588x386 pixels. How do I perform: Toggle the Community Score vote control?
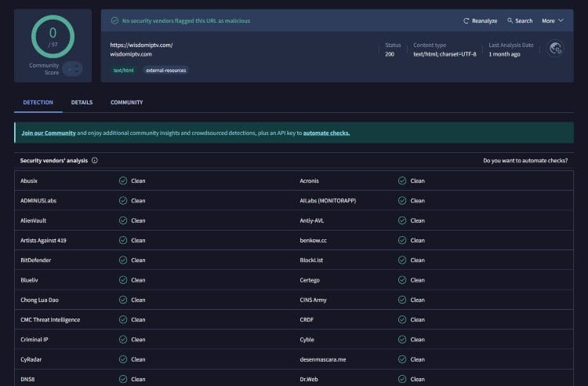coord(73,69)
